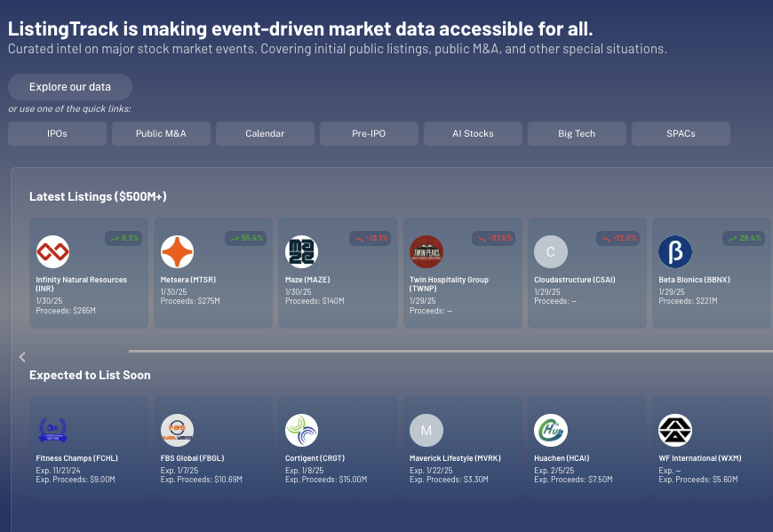Image resolution: width=773 pixels, height=532 pixels.
Task: Open WF International (WXM) expected listing name
Action: (700, 458)
